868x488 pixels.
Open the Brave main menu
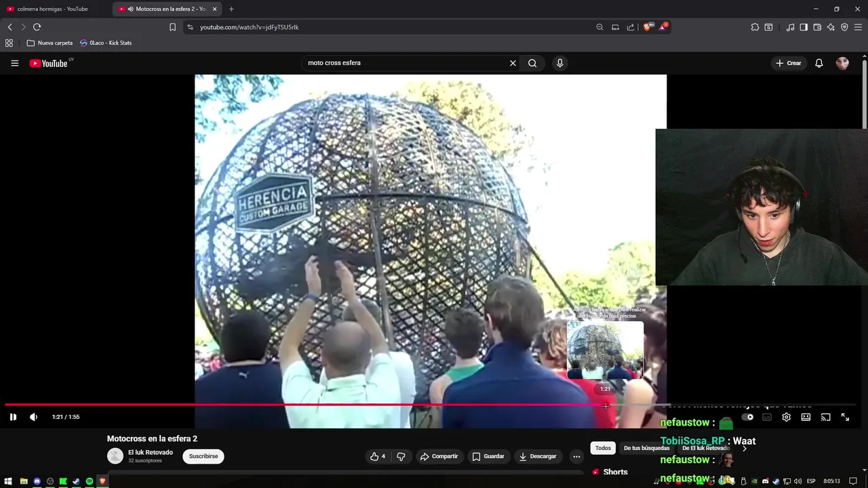pyautogui.click(x=858, y=27)
